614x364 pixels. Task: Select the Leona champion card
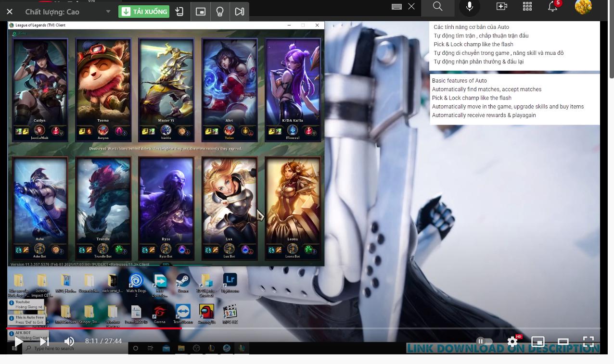pos(293,208)
